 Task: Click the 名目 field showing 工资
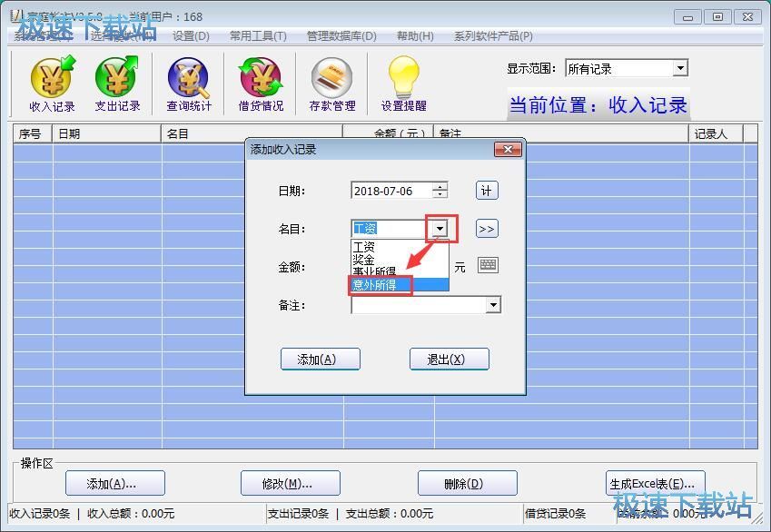[x=392, y=228]
